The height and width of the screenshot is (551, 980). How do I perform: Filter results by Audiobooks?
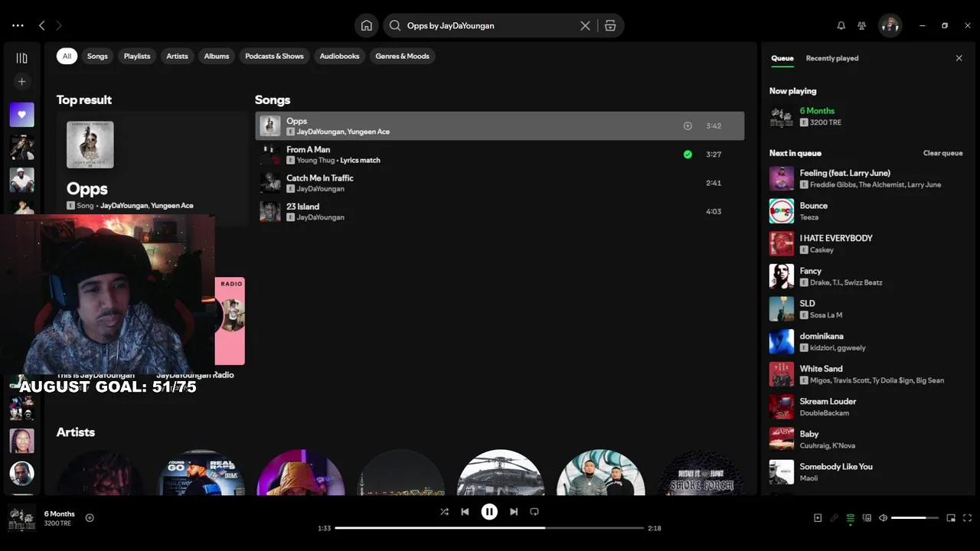(339, 56)
